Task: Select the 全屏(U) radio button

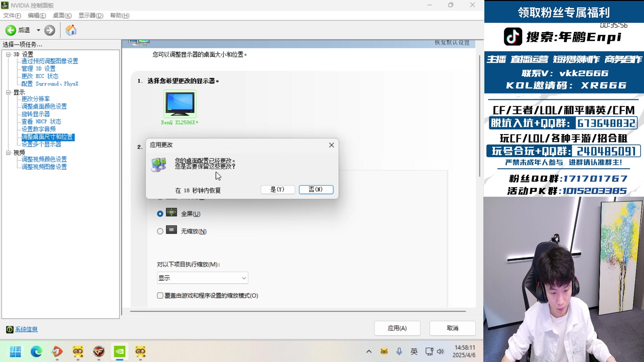Action: tap(160, 214)
